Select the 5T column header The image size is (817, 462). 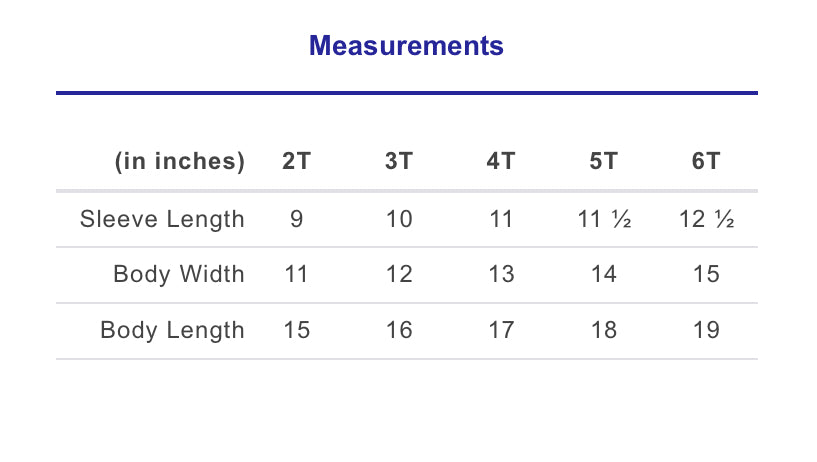coord(604,162)
